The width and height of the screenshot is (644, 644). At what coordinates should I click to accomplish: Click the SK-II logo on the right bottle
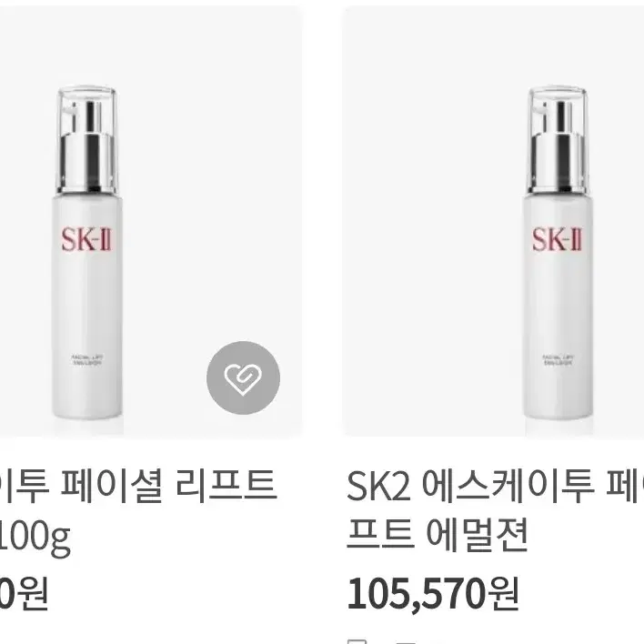coord(558,240)
